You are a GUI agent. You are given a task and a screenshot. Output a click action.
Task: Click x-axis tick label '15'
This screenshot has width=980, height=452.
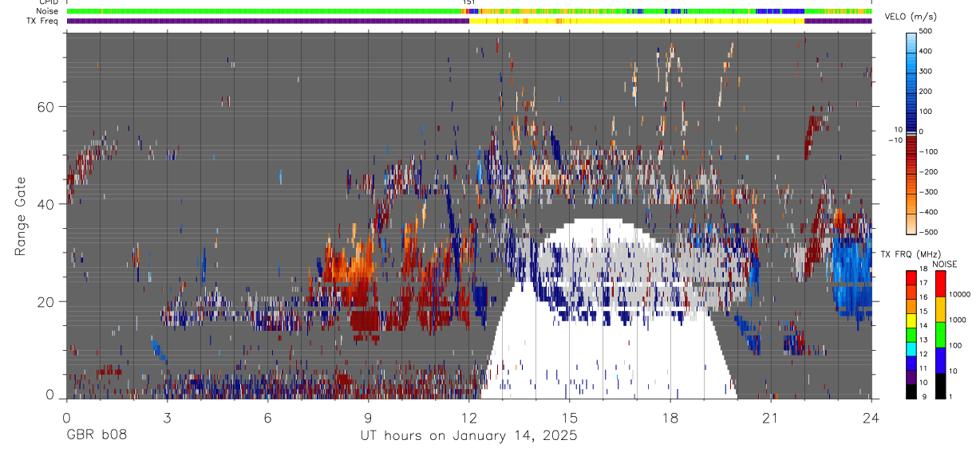(569, 418)
